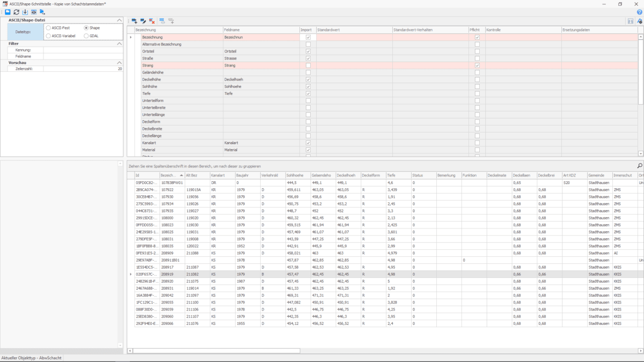Enable Import checkbox for Geländehöhe row
The width and height of the screenshot is (644, 362).
tap(308, 72)
